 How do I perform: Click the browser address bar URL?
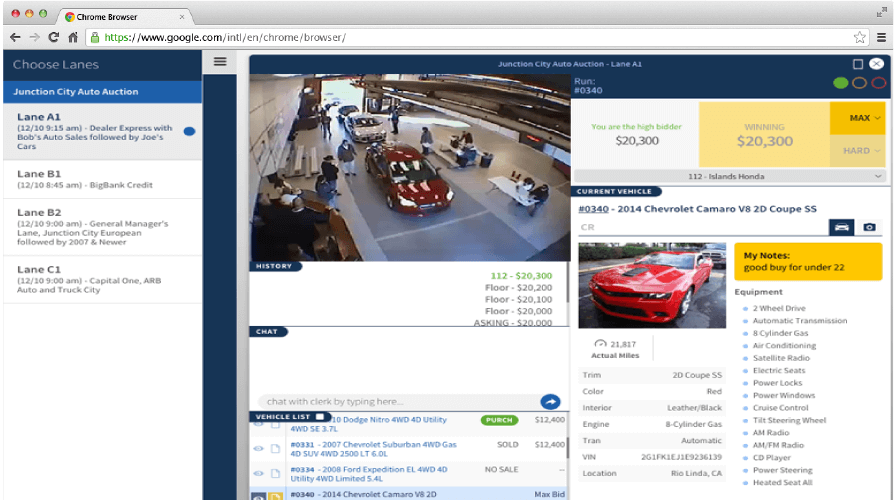[225, 38]
